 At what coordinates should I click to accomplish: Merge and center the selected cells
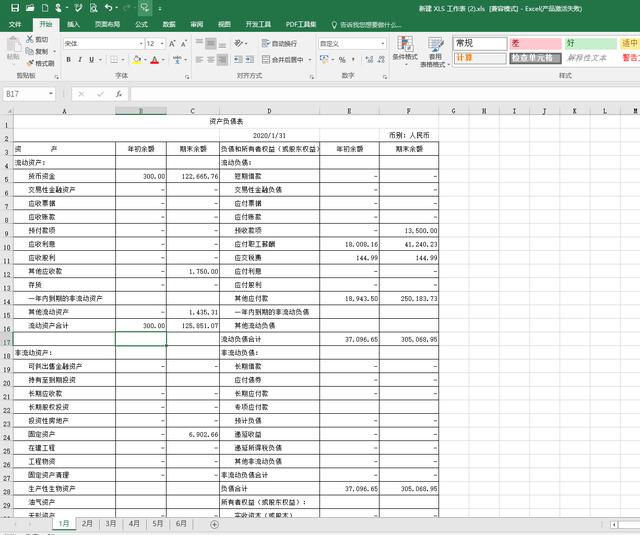[x=283, y=60]
